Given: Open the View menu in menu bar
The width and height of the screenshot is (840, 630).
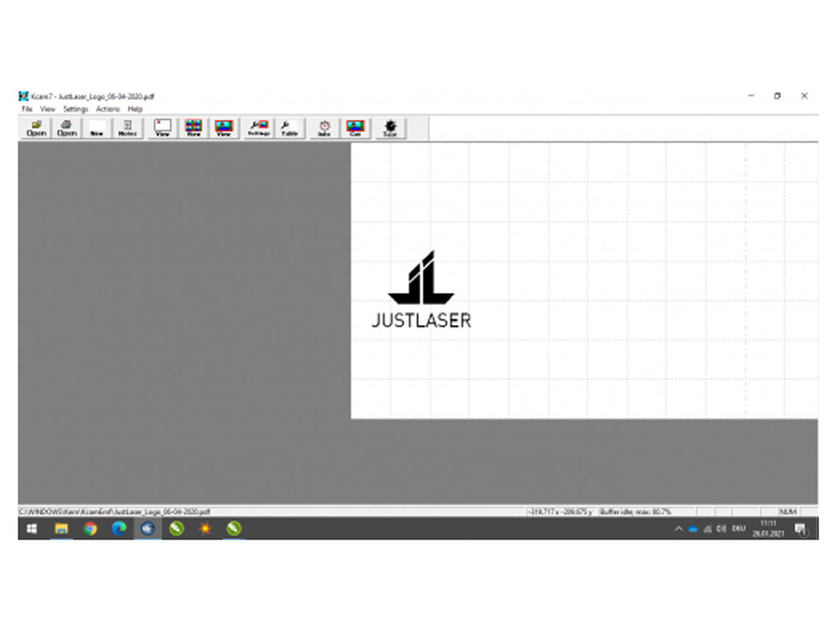Looking at the screenshot, I should coord(47,109).
